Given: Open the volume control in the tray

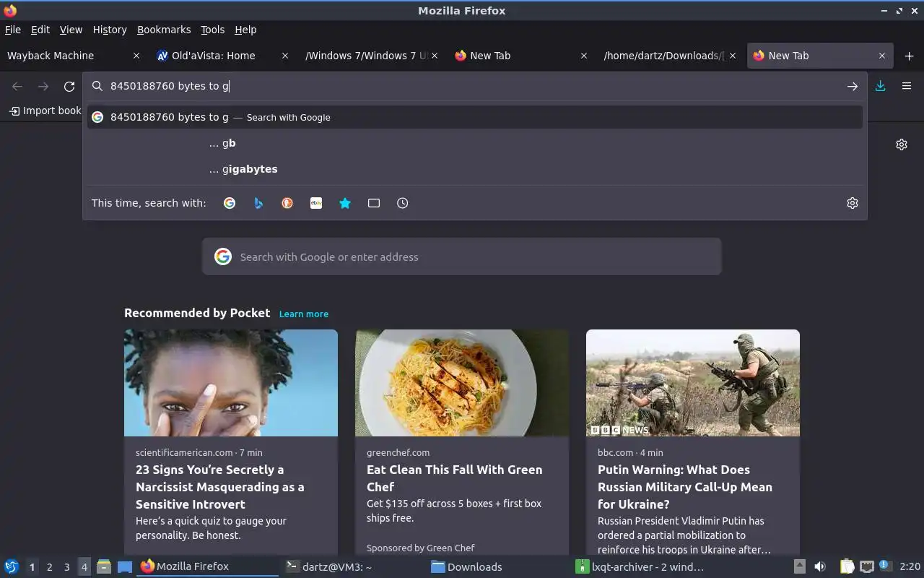Looking at the screenshot, I should pyautogui.click(x=820, y=567).
